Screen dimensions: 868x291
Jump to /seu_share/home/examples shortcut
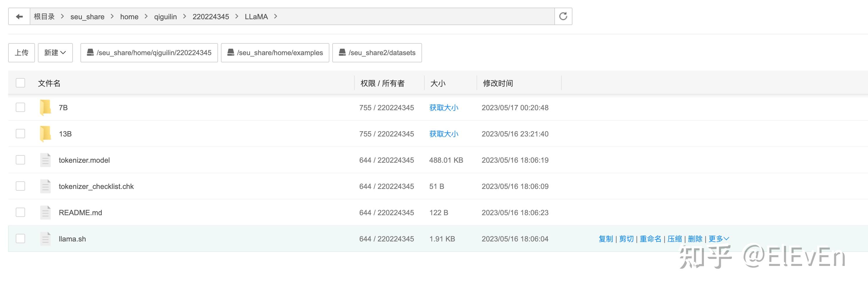point(275,52)
